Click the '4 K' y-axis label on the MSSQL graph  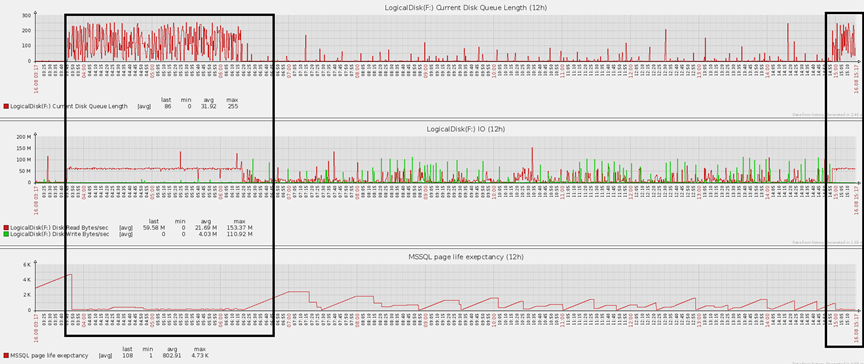pos(27,280)
